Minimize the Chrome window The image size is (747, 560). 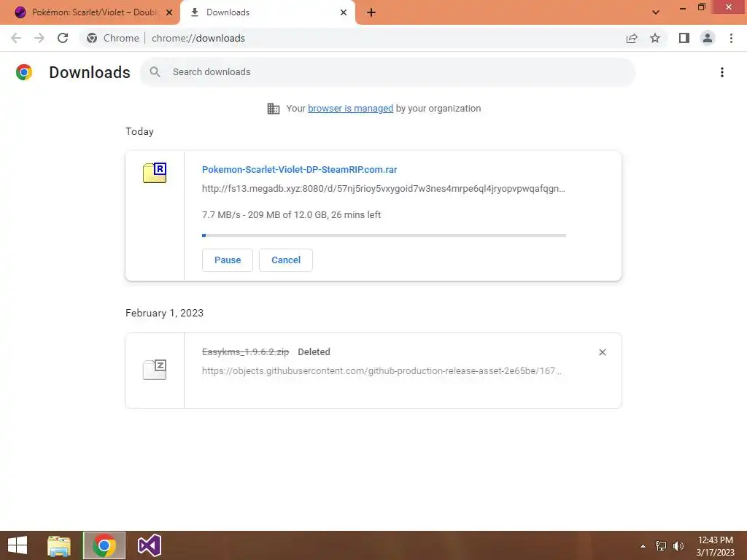pos(683,7)
